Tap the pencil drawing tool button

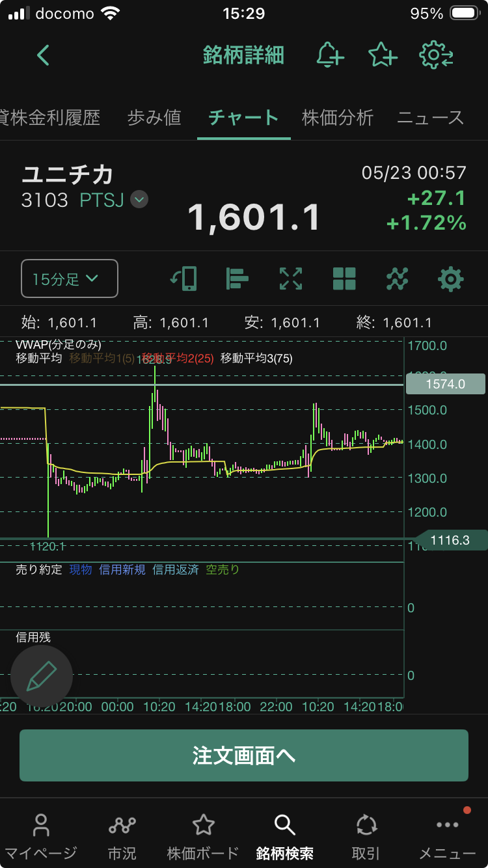tap(42, 676)
